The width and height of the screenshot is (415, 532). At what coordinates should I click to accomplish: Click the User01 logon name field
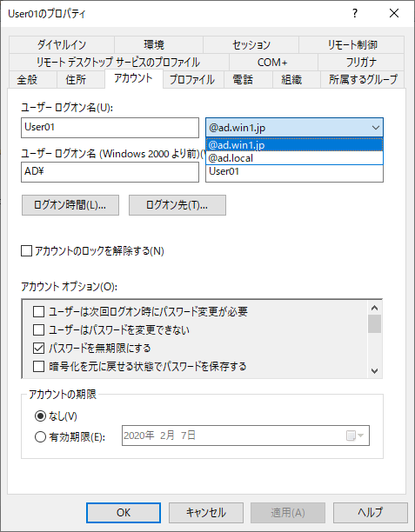(x=110, y=128)
